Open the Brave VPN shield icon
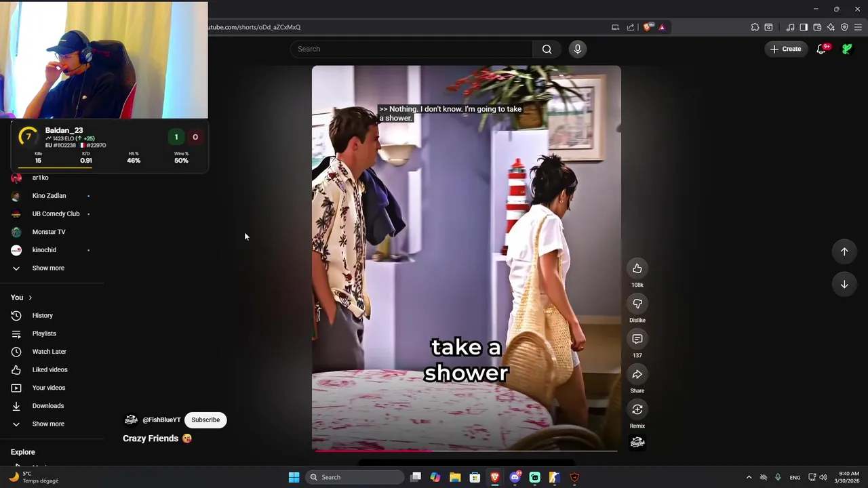 tap(844, 27)
